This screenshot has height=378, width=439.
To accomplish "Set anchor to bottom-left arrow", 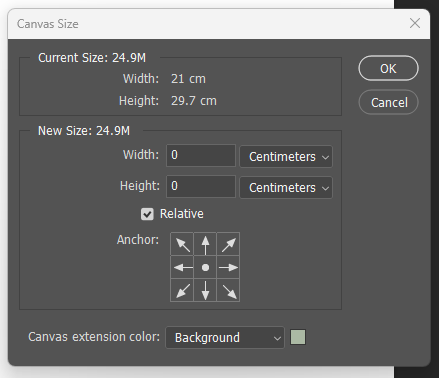I will click(x=182, y=290).
